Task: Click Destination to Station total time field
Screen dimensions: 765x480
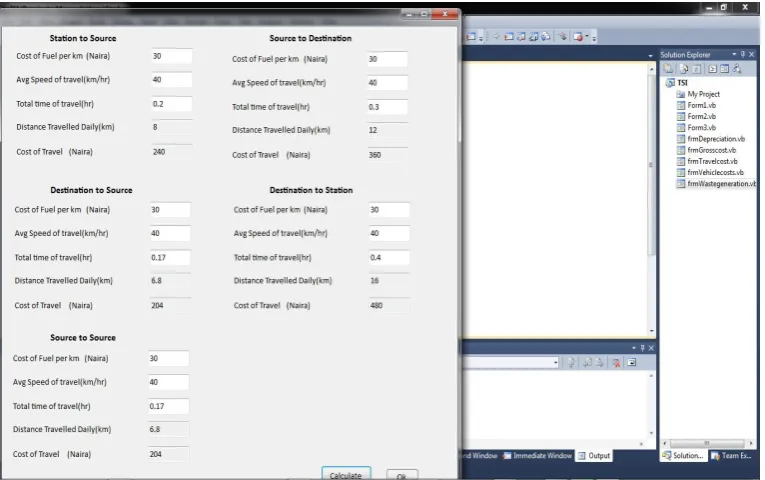Action: click(x=389, y=258)
